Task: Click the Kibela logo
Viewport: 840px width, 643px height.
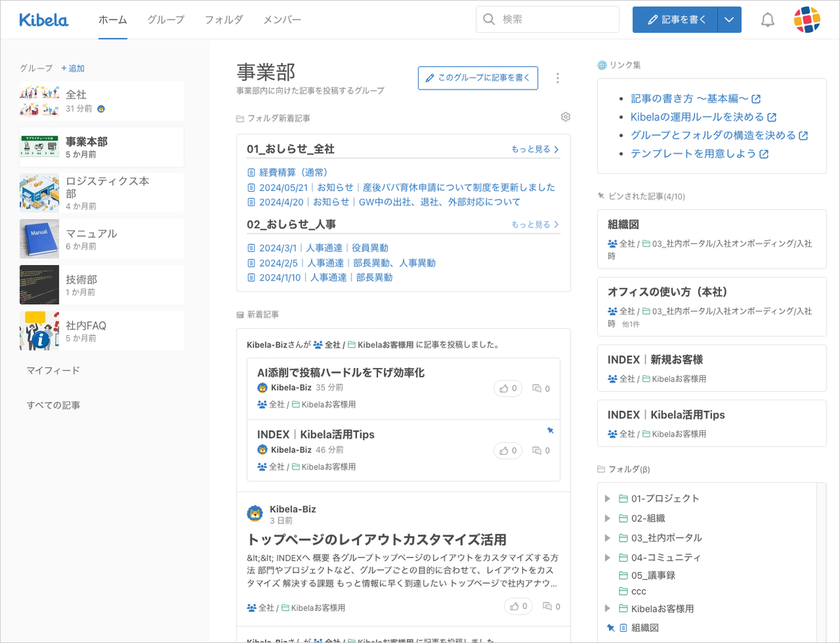Action: click(x=43, y=20)
